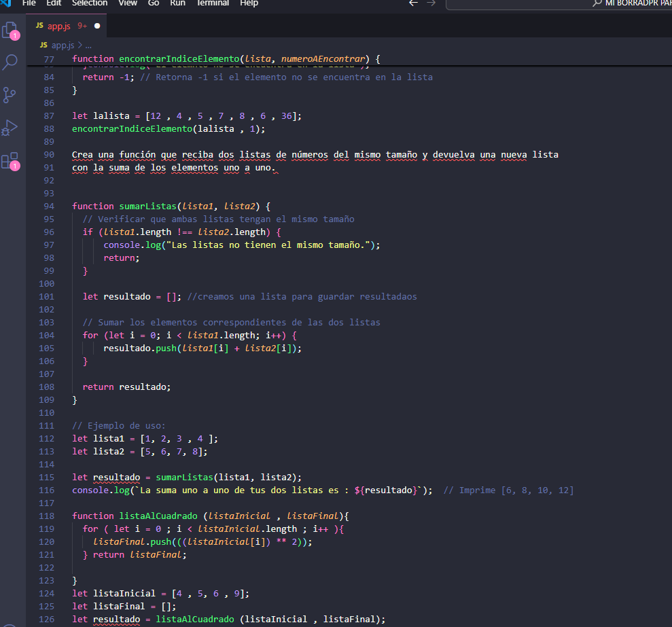Click the text "Crea una función que reciba" on line 90
This screenshot has width=672, height=627.
click(143, 155)
